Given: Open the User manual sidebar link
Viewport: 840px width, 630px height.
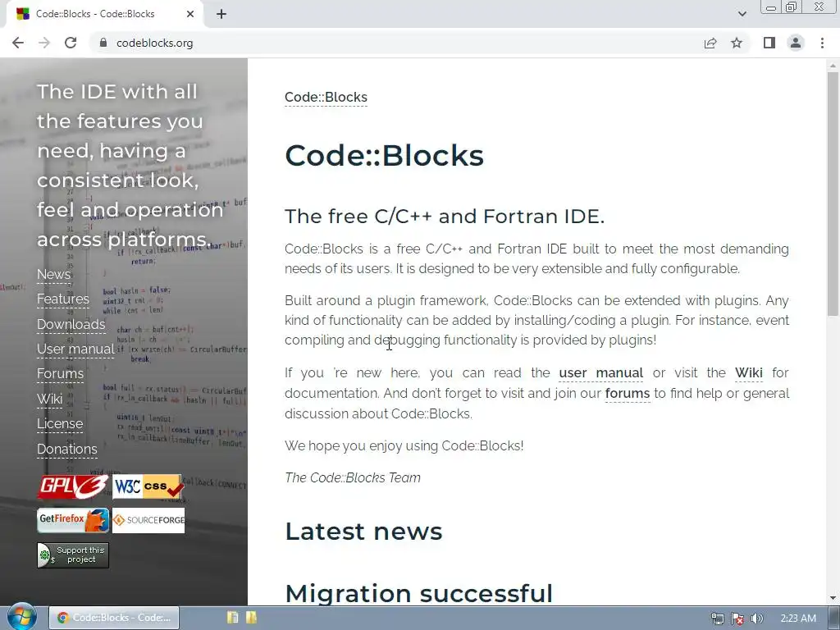Looking at the screenshot, I should tap(75, 349).
